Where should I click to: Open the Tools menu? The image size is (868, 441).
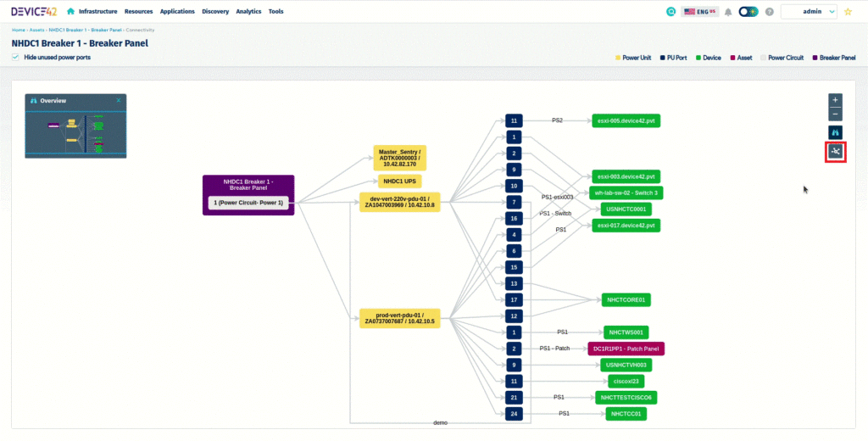point(275,11)
